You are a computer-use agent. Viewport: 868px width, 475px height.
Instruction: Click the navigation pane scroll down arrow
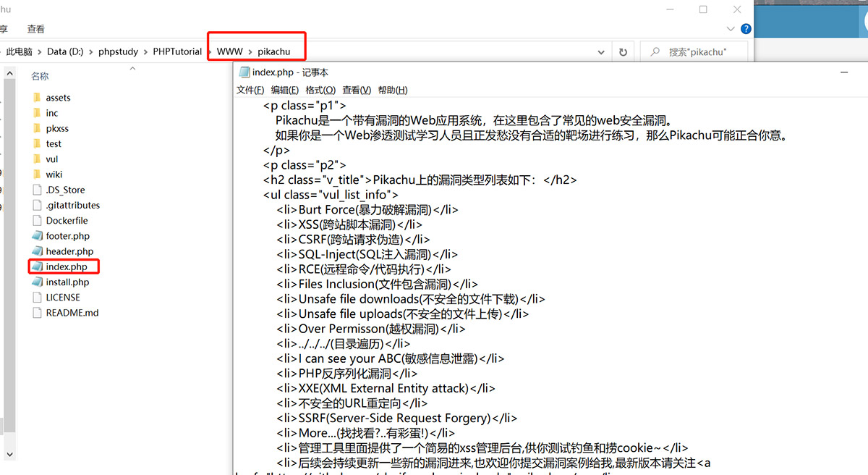pyautogui.click(x=9, y=453)
